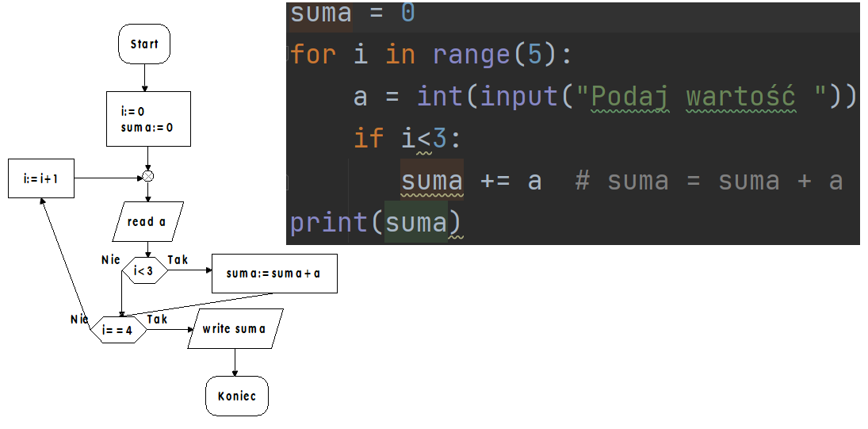Select the i==4 decision hexagon
The image size is (868, 429).
119,329
